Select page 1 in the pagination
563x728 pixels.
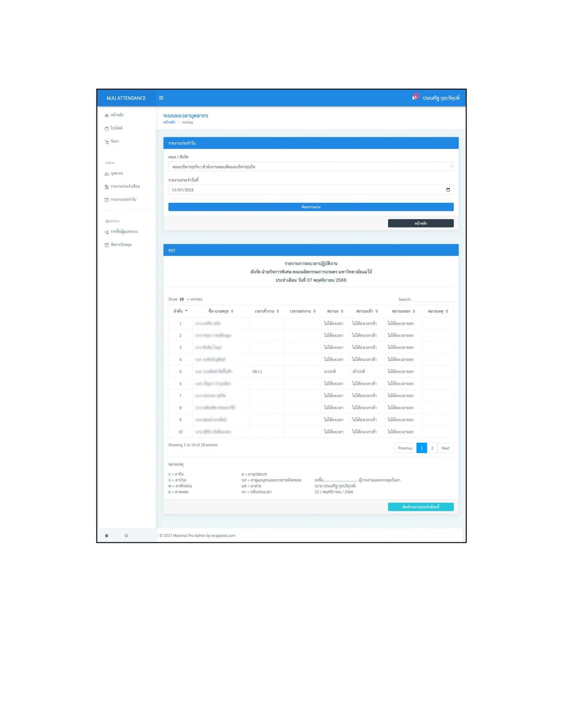coord(422,448)
